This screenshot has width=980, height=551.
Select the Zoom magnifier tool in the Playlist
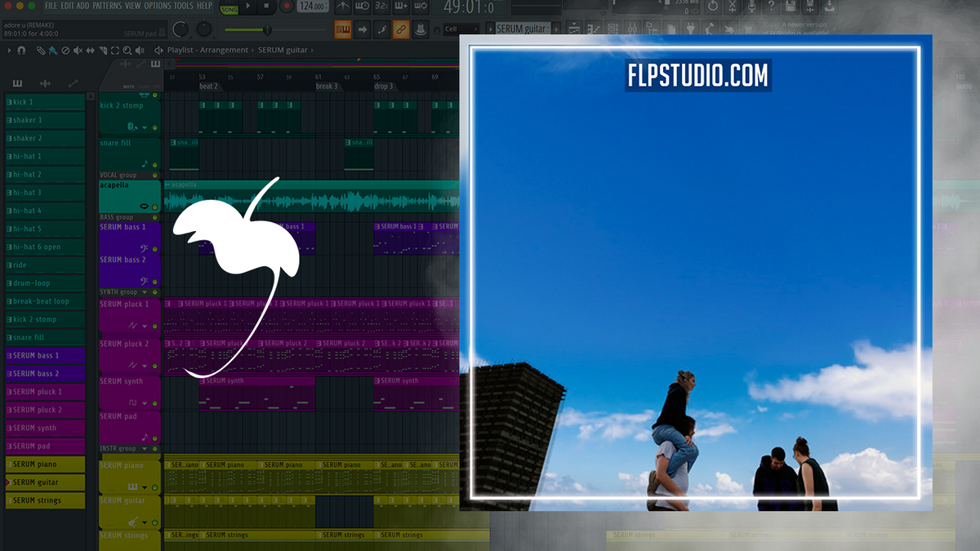tap(127, 50)
